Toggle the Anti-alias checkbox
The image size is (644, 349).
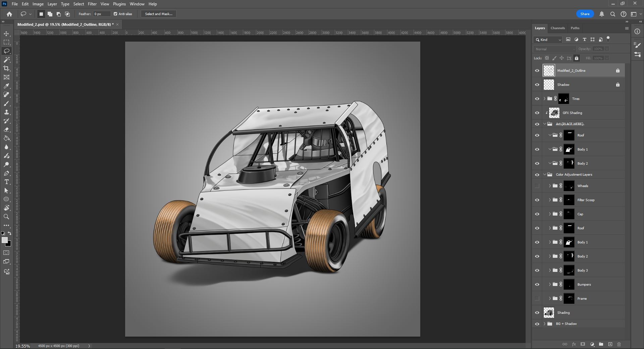(115, 14)
